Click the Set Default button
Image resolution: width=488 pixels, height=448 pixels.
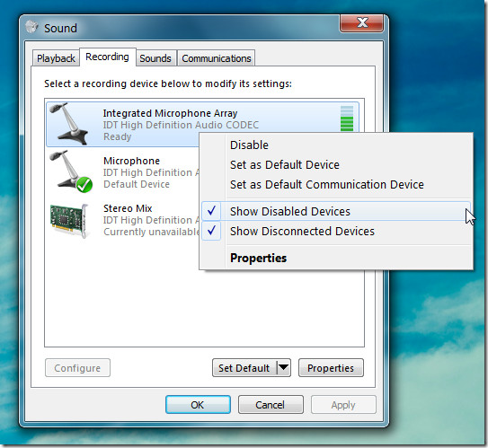point(244,368)
